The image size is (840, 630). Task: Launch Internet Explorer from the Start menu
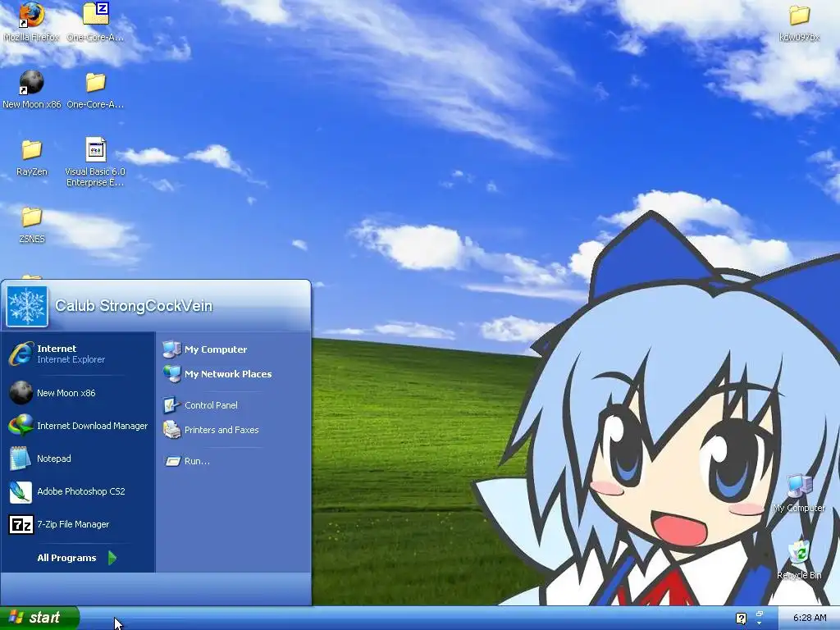(x=78, y=354)
